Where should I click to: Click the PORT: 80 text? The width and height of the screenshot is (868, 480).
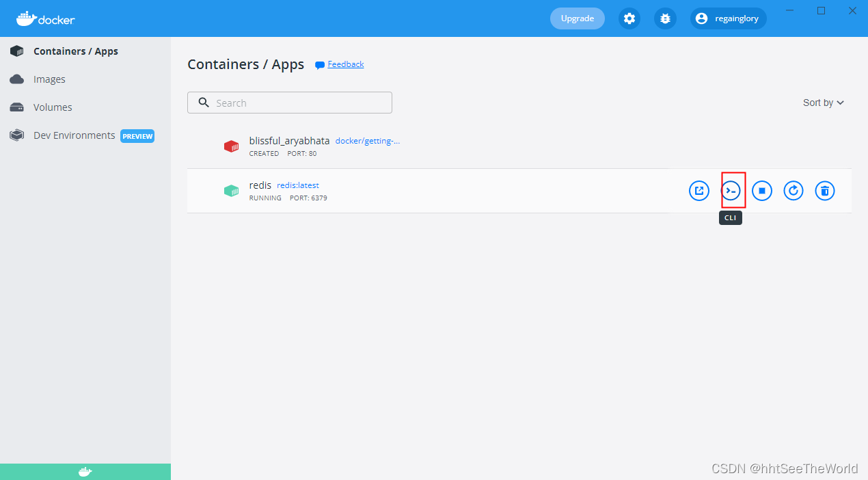302,154
